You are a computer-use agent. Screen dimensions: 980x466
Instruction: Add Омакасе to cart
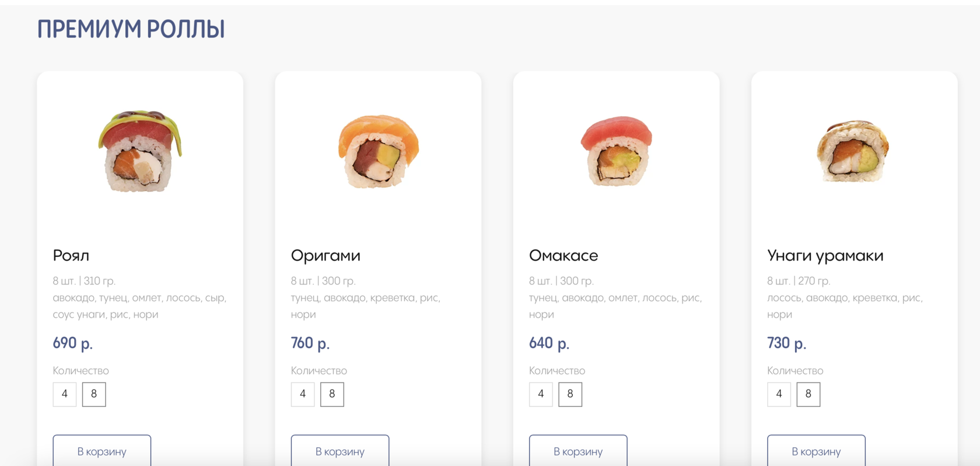(x=578, y=451)
